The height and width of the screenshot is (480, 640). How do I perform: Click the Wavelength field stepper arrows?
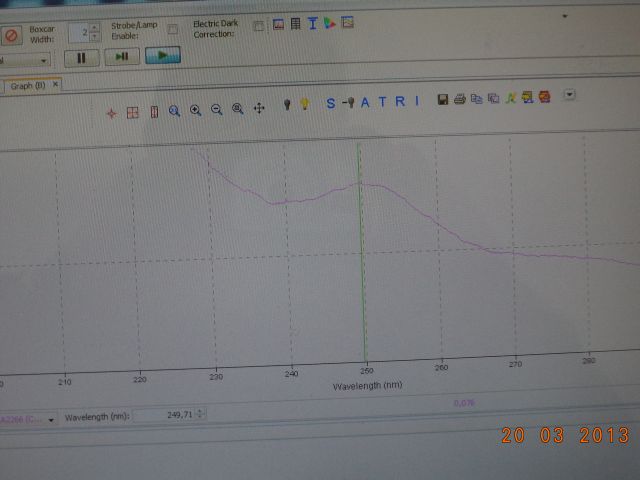coord(200,414)
